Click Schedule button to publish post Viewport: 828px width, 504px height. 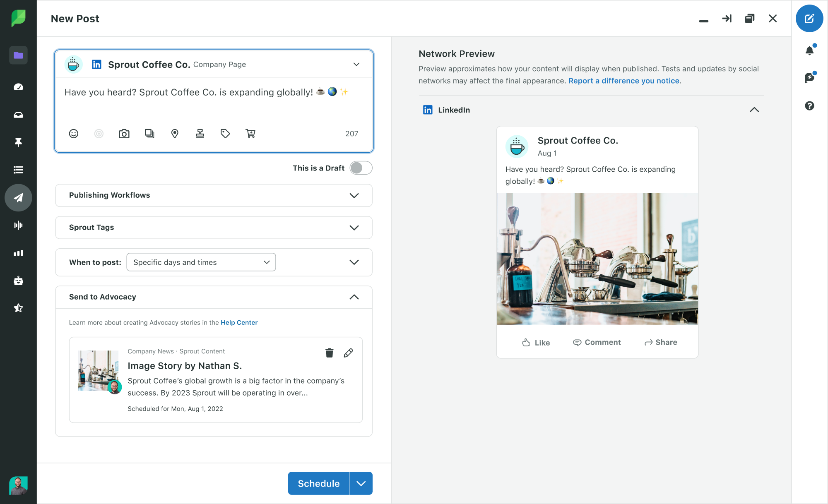click(319, 483)
